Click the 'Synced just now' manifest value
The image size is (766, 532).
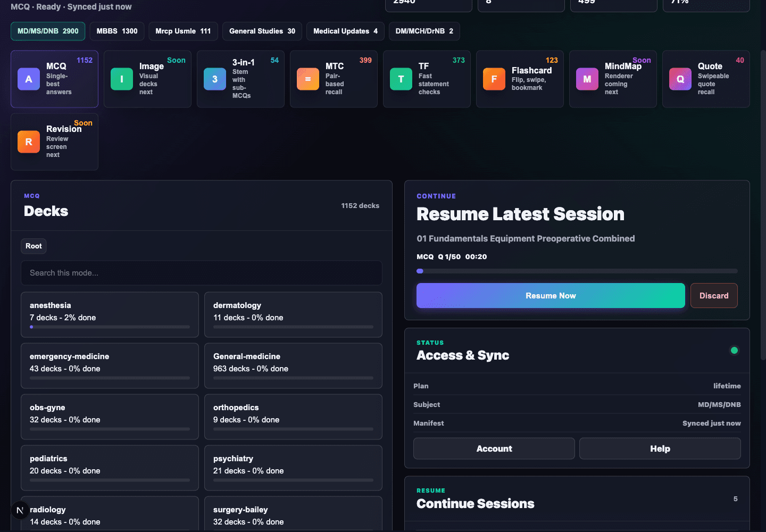click(711, 423)
